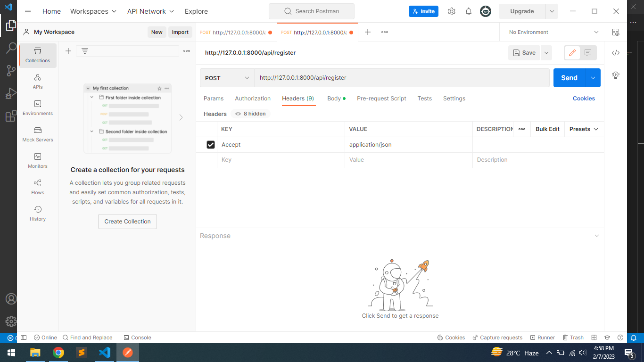
Task: Click the request URL input field
Action: point(402,78)
